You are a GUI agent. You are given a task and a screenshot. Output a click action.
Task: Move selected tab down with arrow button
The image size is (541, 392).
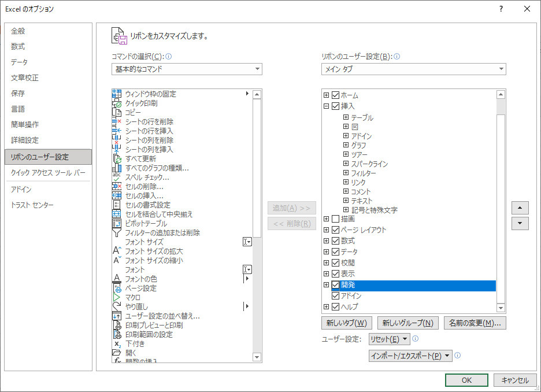click(520, 223)
